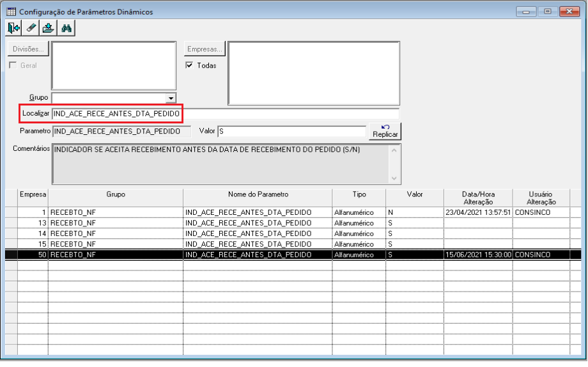588x367 pixels.
Task: Click the Usuário Alteração column header
Action: pyautogui.click(x=541, y=198)
